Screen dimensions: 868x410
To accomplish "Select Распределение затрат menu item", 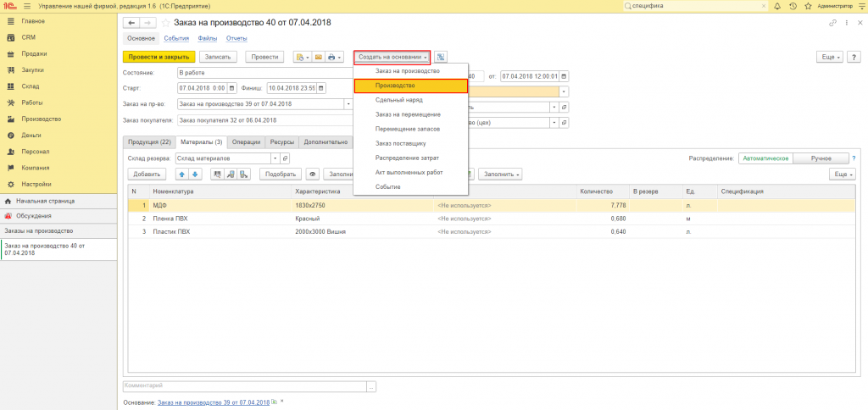I will click(411, 158).
